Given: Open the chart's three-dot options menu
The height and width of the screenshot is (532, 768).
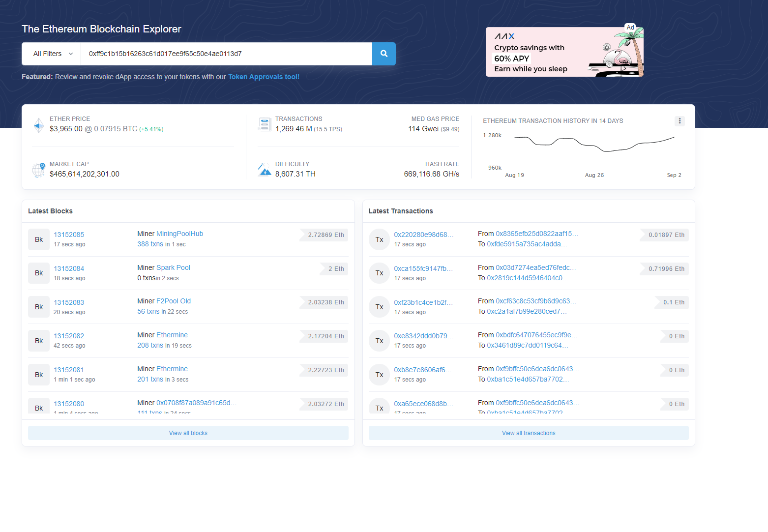Looking at the screenshot, I should 679,121.
